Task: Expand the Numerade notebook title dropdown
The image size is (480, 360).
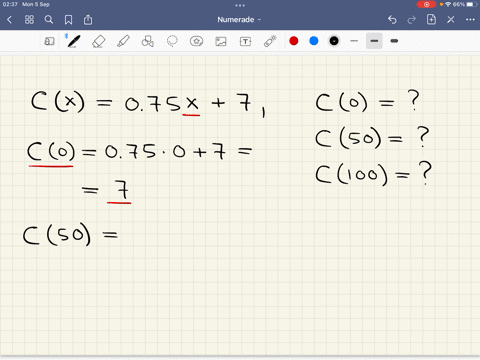Action: coord(239,20)
